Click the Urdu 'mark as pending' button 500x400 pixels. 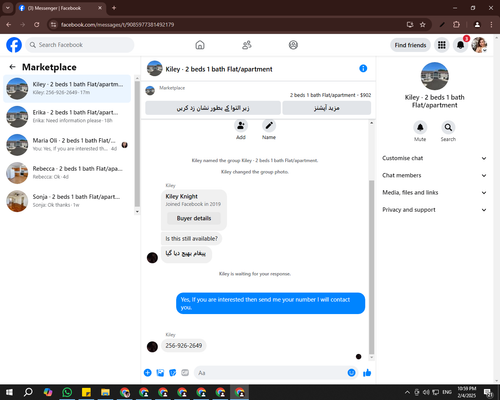[213, 108]
